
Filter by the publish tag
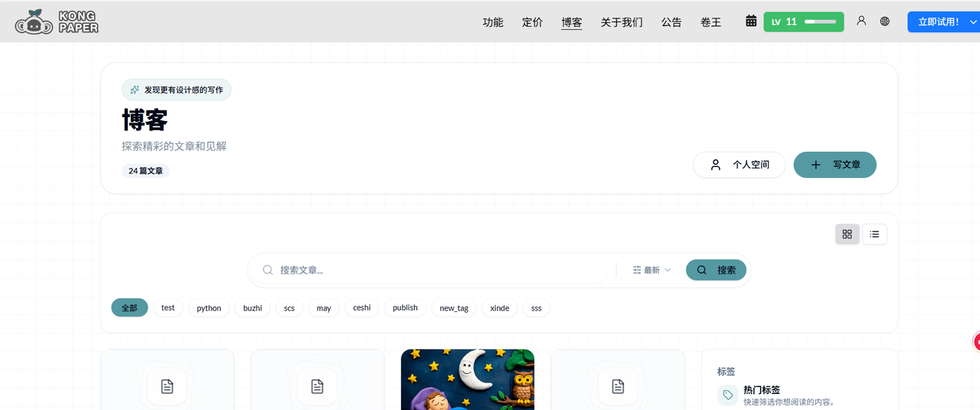pos(405,308)
